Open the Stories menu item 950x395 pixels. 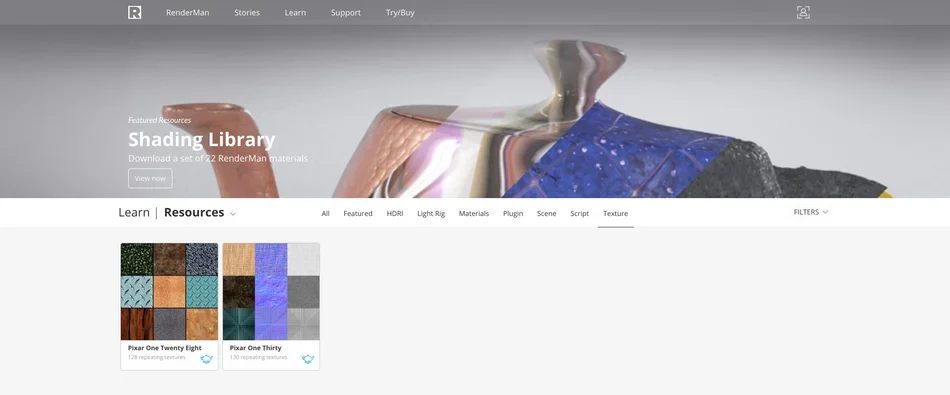[x=247, y=13]
